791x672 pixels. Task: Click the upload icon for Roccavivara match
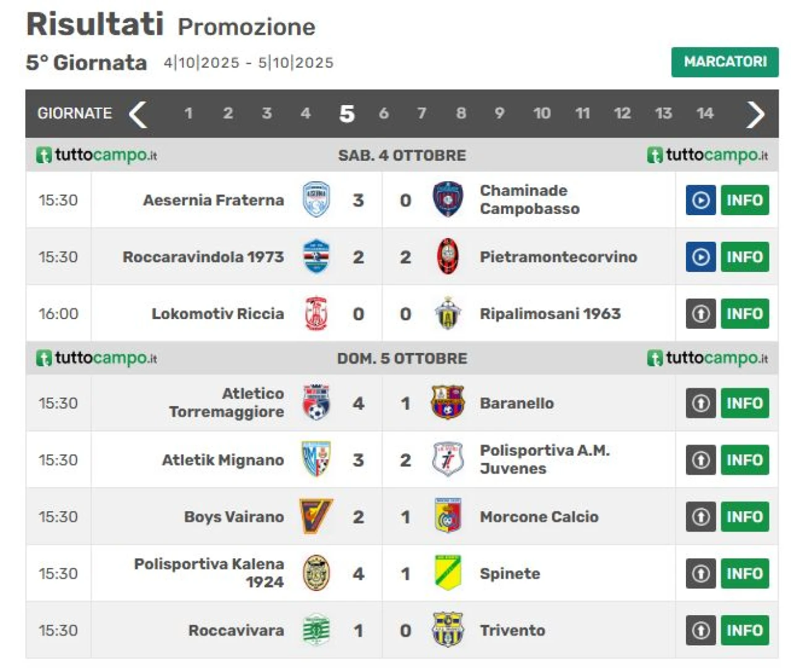[700, 630]
